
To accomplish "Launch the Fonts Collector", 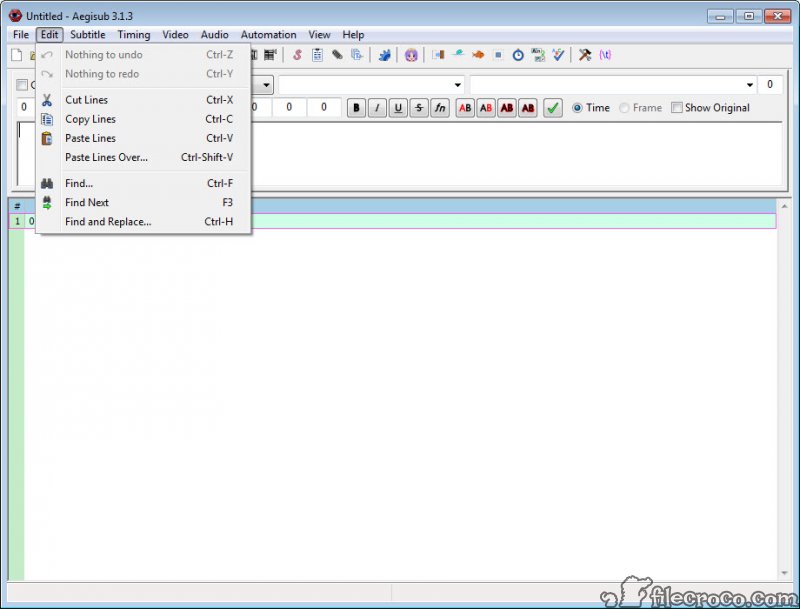I will tap(357, 55).
